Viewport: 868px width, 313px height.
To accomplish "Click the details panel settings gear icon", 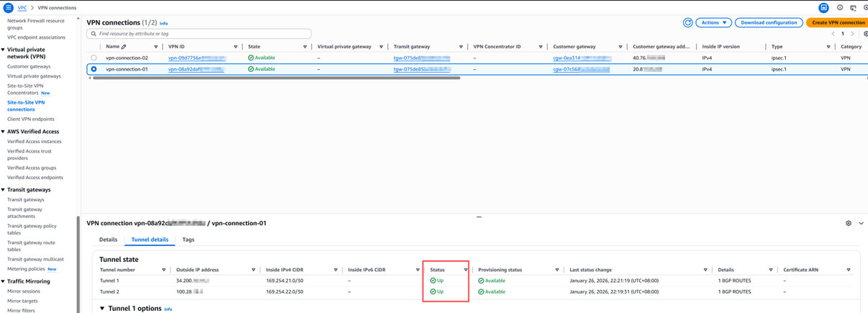I will point(849,223).
